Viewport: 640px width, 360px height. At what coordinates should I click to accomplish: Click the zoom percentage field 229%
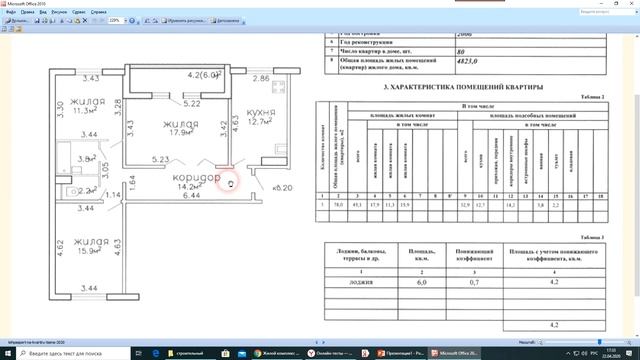pyautogui.click(x=116, y=20)
